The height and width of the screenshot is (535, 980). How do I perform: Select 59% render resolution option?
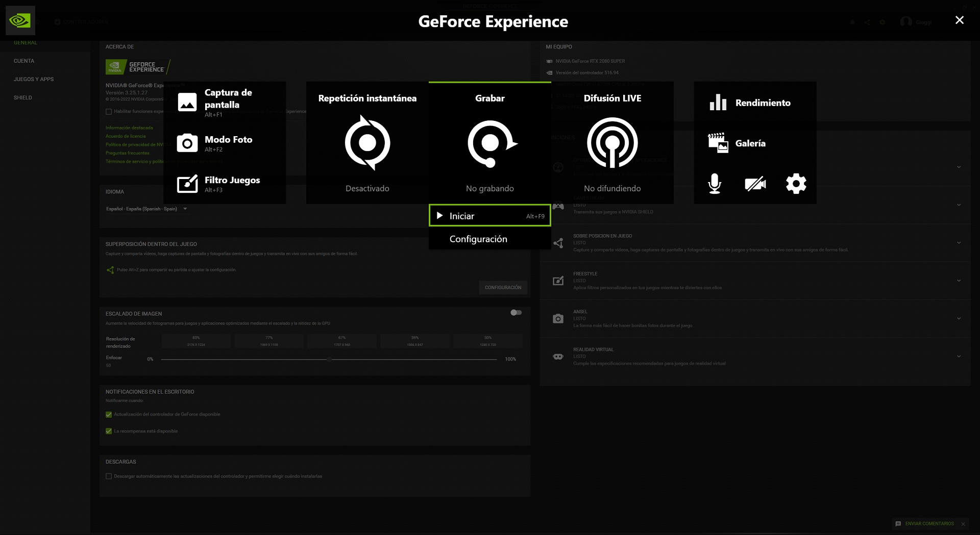tap(415, 341)
